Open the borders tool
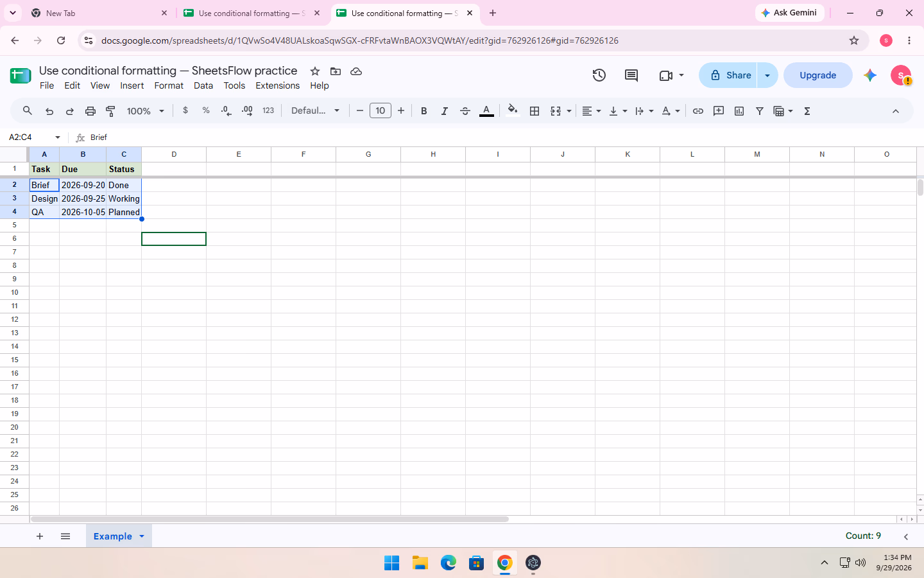The height and width of the screenshot is (578, 924). point(535,111)
